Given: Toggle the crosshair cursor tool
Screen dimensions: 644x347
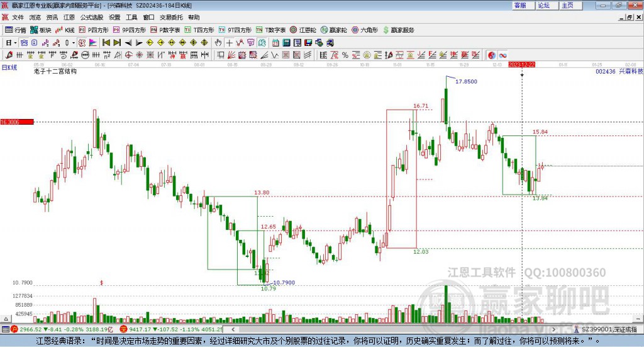Looking at the screenshot, I should click(230, 43).
